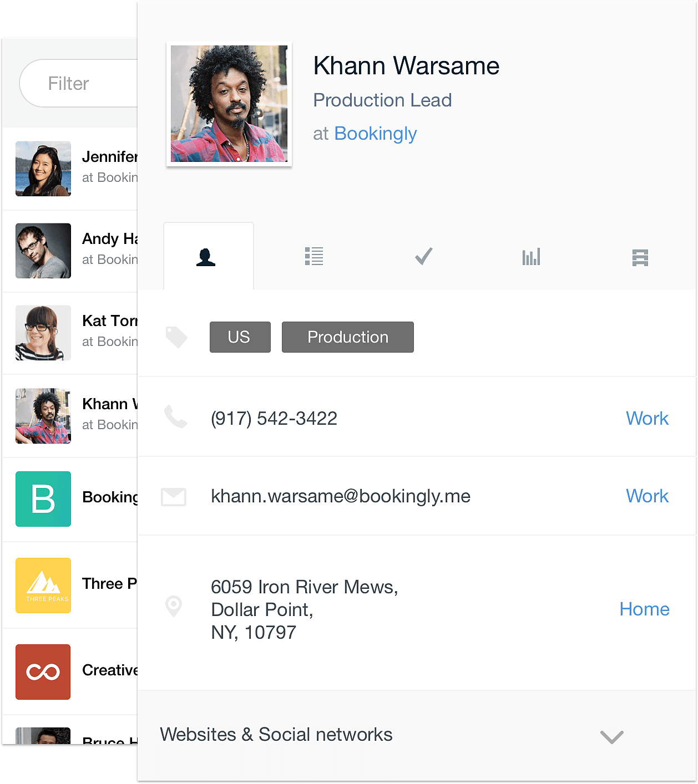Open the contact details person tab
The width and height of the screenshot is (698, 784).
[209, 257]
